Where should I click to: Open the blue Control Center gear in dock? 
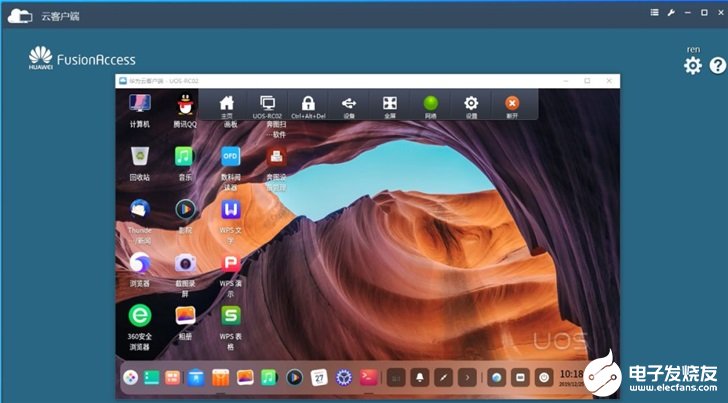[344, 377]
